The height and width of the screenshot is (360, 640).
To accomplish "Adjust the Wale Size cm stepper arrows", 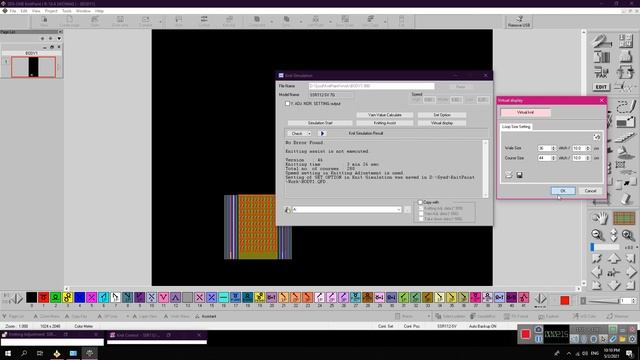I will click(x=588, y=148).
